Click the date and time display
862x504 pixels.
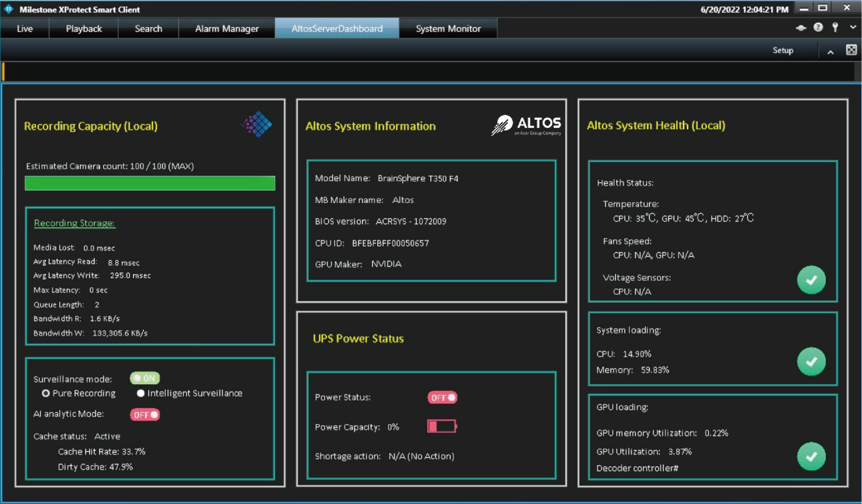click(745, 10)
